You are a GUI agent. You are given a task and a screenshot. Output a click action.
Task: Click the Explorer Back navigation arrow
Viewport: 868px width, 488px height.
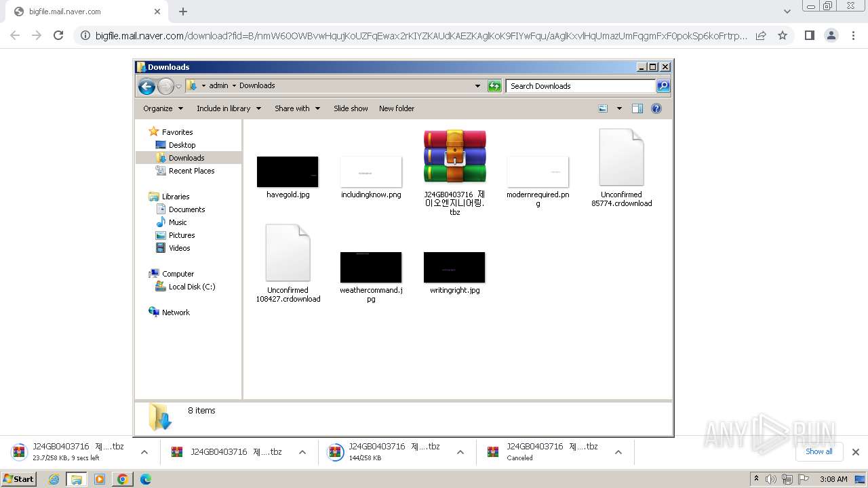(146, 86)
